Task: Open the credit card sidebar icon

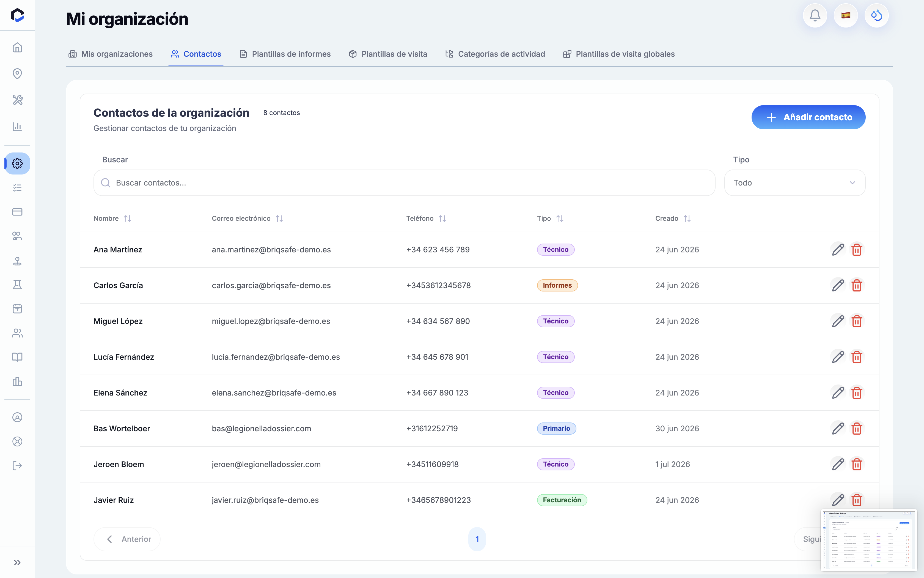Action: (x=17, y=212)
